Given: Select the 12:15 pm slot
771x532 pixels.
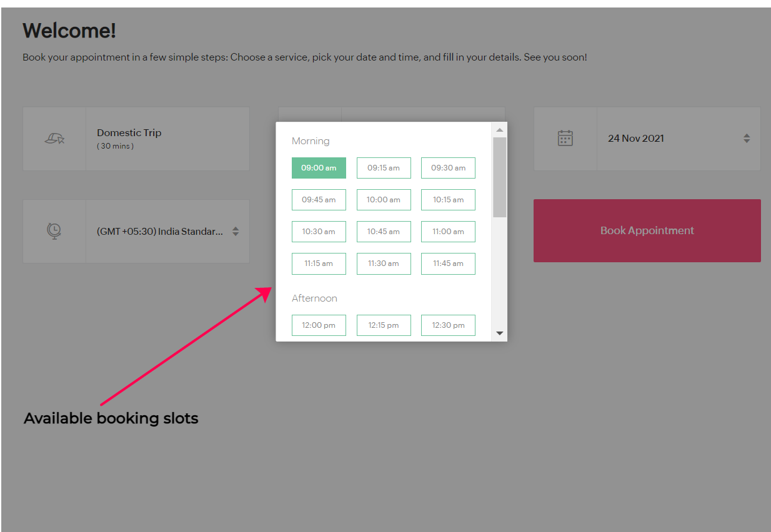Looking at the screenshot, I should point(384,325).
